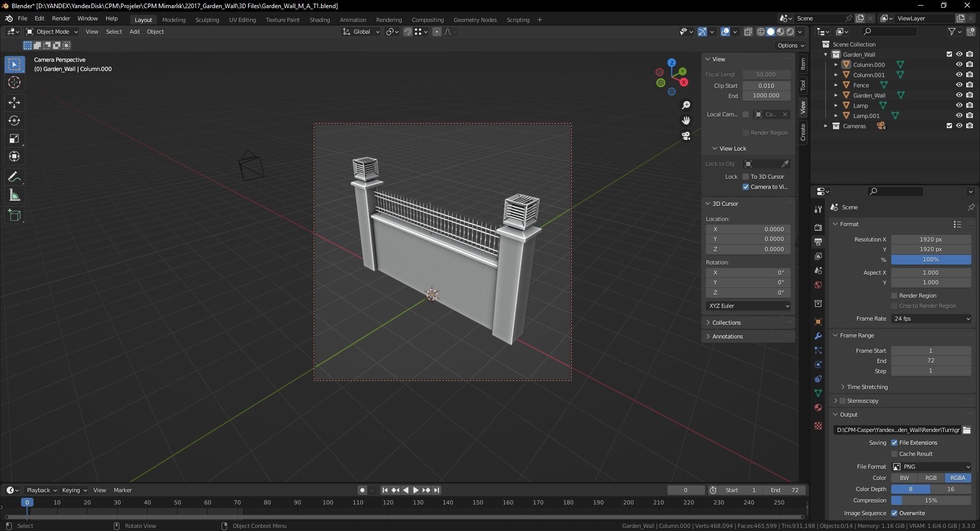Open the Frame Rate dropdown
The width and height of the screenshot is (980, 531).
point(932,319)
